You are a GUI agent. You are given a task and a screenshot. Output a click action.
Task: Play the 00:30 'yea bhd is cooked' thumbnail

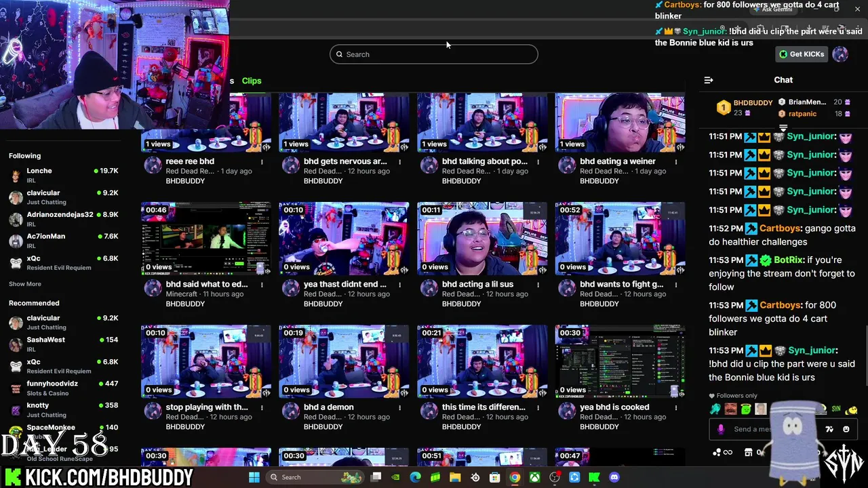620,361
